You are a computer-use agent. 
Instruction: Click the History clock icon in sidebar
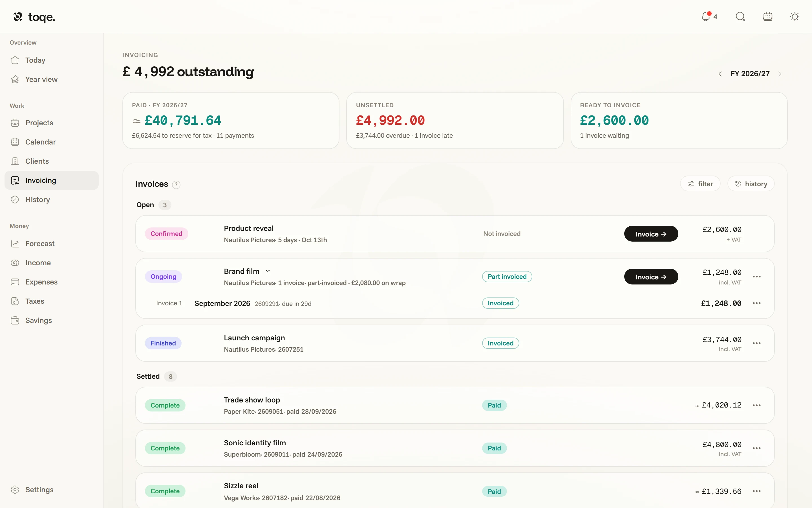pyautogui.click(x=15, y=200)
